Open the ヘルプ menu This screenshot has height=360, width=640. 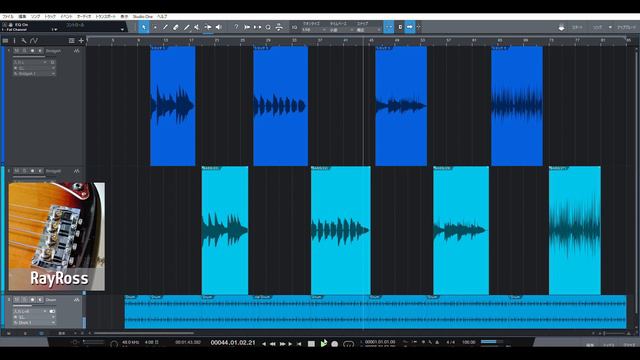pyautogui.click(x=162, y=17)
